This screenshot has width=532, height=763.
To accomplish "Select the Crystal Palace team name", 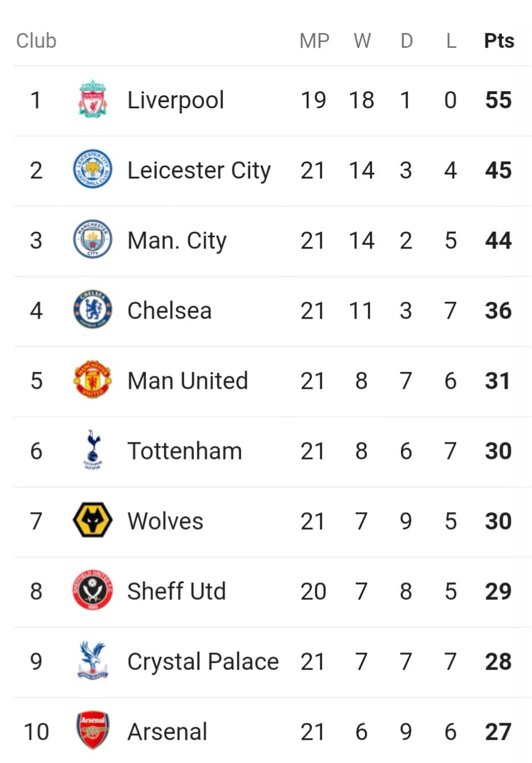I will [203, 661].
